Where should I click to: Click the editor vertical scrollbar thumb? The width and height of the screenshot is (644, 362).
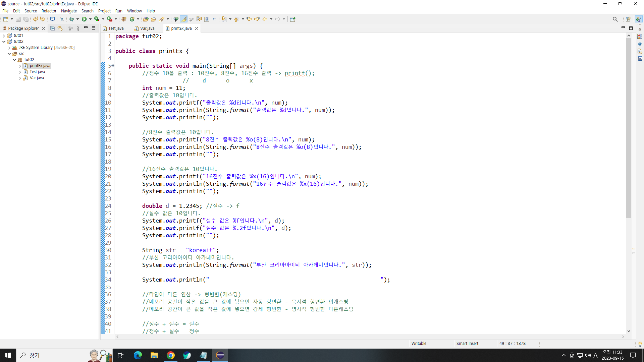click(629, 127)
